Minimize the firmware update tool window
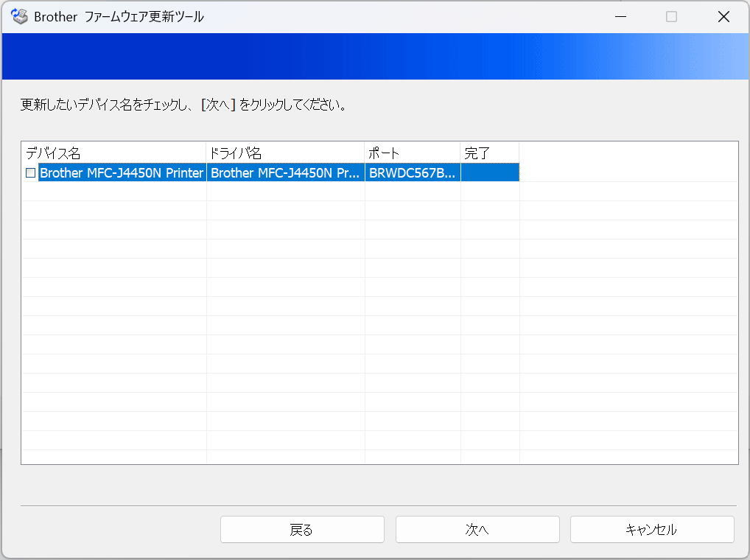Image resolution: width=750 pixels, height=560 pixels. (621, 17)
